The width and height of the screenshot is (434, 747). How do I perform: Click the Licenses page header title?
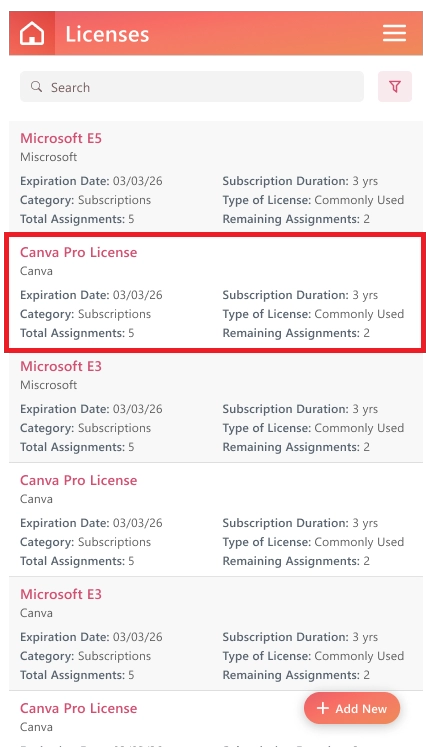(107, 34)
